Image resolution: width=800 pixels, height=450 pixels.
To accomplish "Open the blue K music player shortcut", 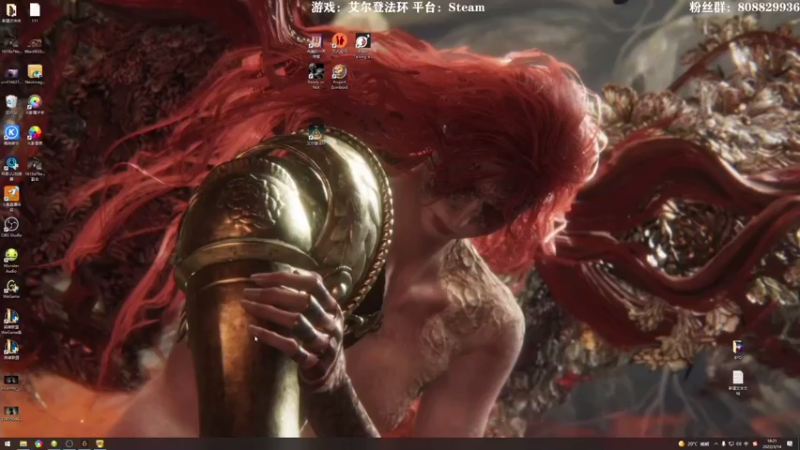I will point(11,135).
